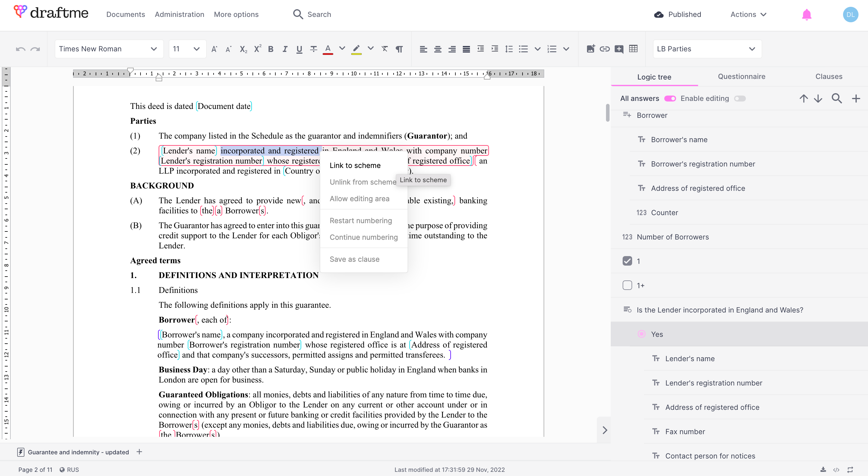
Task: Click the logic tree search magnifier
Action: point(837,98)
